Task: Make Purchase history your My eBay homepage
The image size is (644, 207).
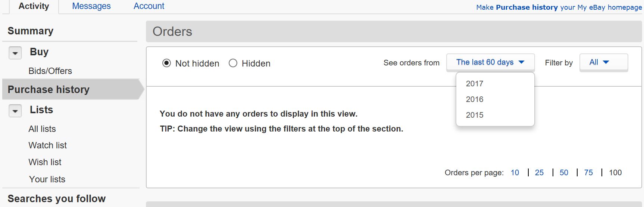Action: 559,7
